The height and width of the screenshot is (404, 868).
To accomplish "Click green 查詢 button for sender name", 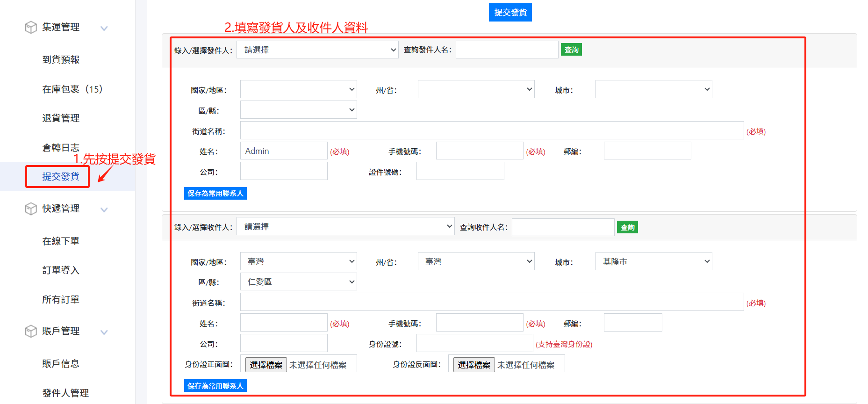I will click(x=571, y=50).
